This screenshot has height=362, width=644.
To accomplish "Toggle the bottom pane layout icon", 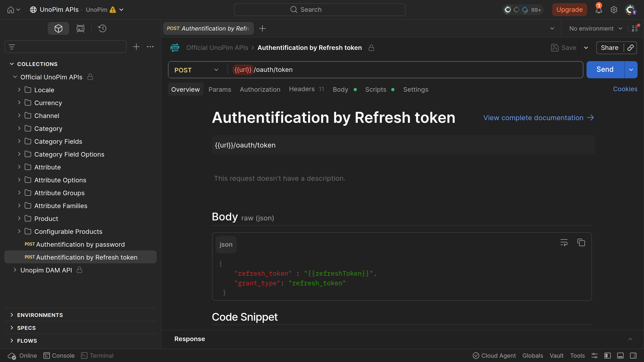I will [x=620, y=356].
